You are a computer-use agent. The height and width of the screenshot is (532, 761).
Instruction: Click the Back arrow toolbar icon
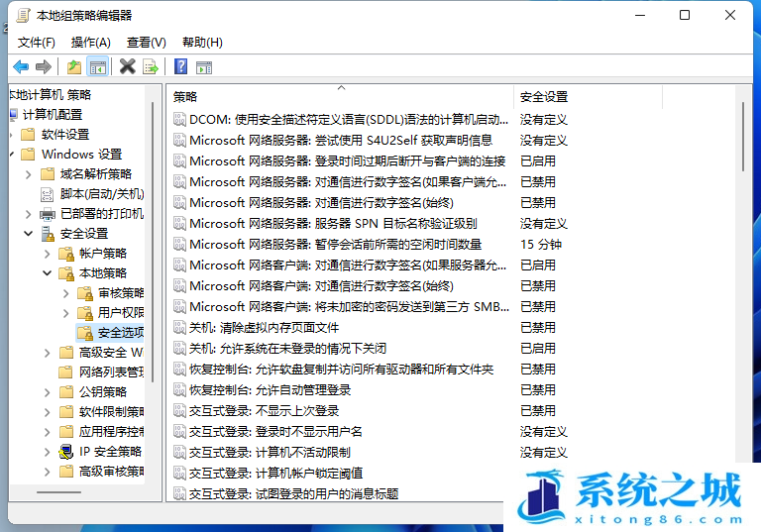pyautogui.click(x=21, y=67)
